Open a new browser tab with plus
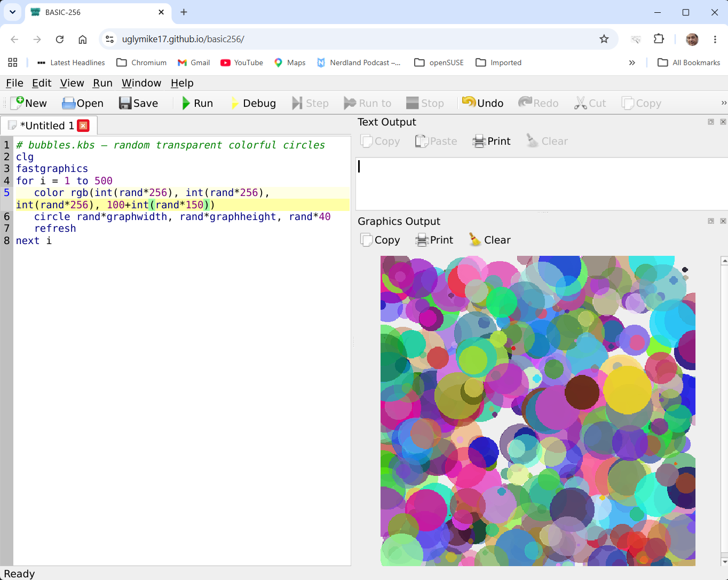728x580 pixels. pos(184,12)
